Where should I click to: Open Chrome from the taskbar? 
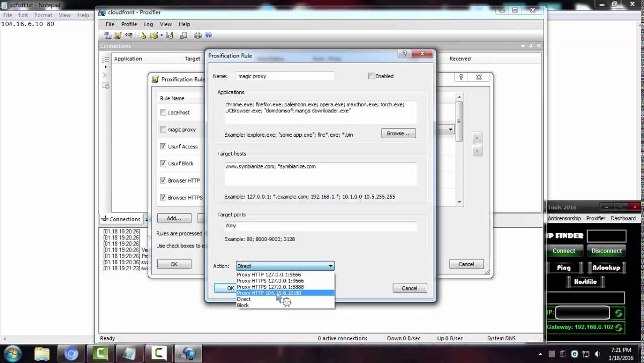(71, 354)
